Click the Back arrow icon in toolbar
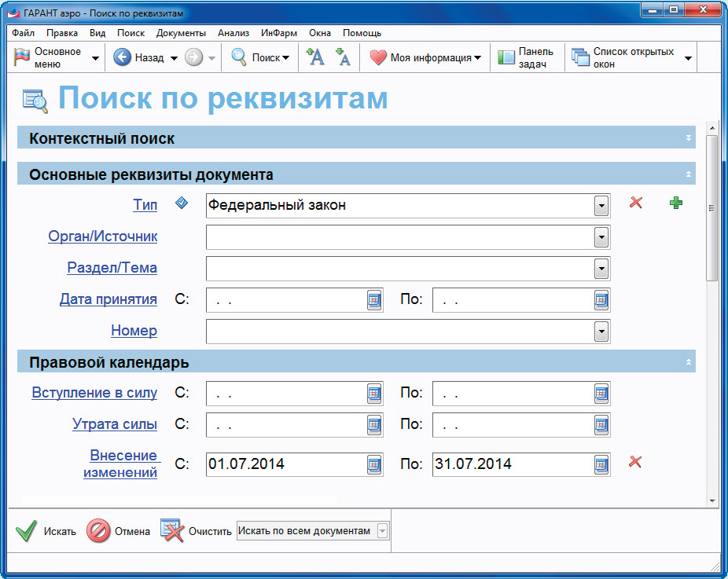Image resolution: width=728 pixels, height=579 pixels. 122,57
